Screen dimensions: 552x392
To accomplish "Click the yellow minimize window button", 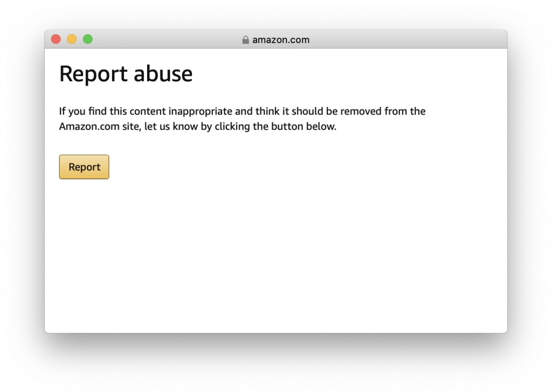I will [71, 39].
